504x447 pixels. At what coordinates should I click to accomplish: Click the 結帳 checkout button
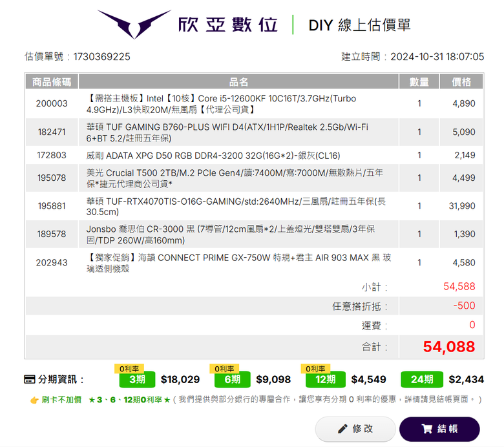[x=439, y=429]
